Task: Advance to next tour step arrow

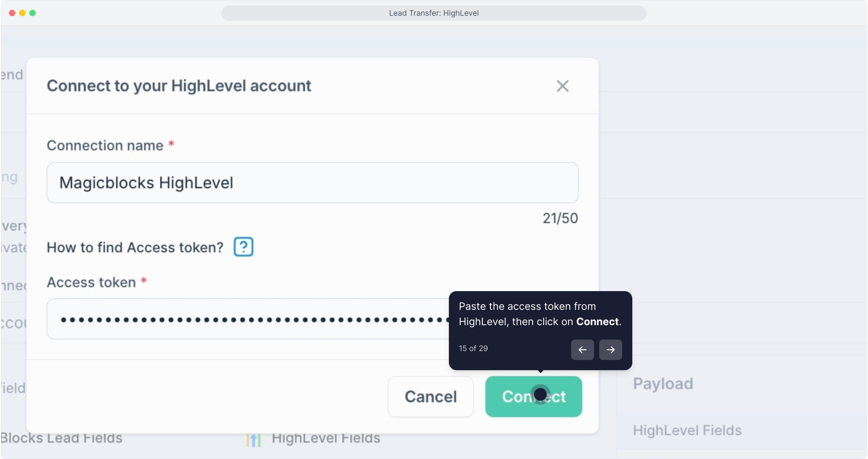Action: coord(610,350)
